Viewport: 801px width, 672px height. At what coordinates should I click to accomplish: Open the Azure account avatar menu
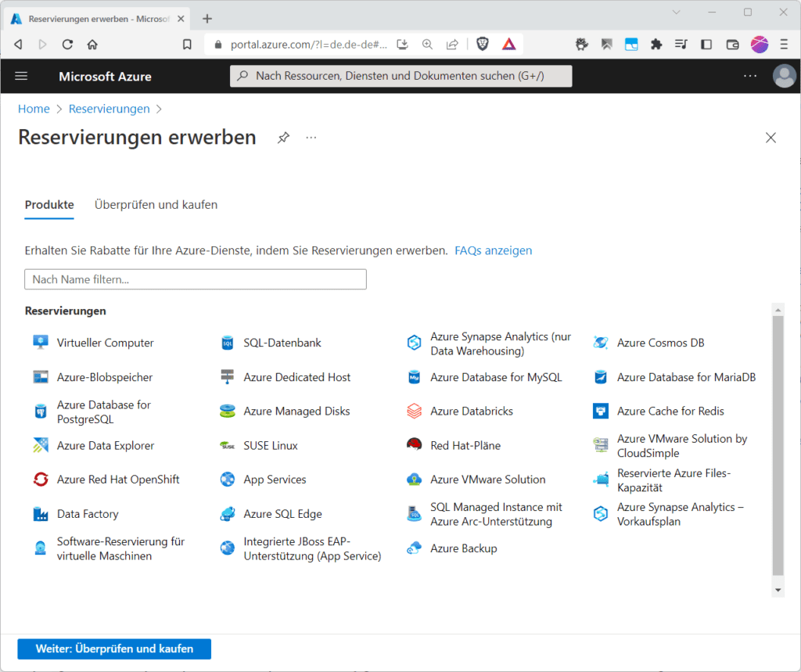pyautogui.click(x=784, y=76)
